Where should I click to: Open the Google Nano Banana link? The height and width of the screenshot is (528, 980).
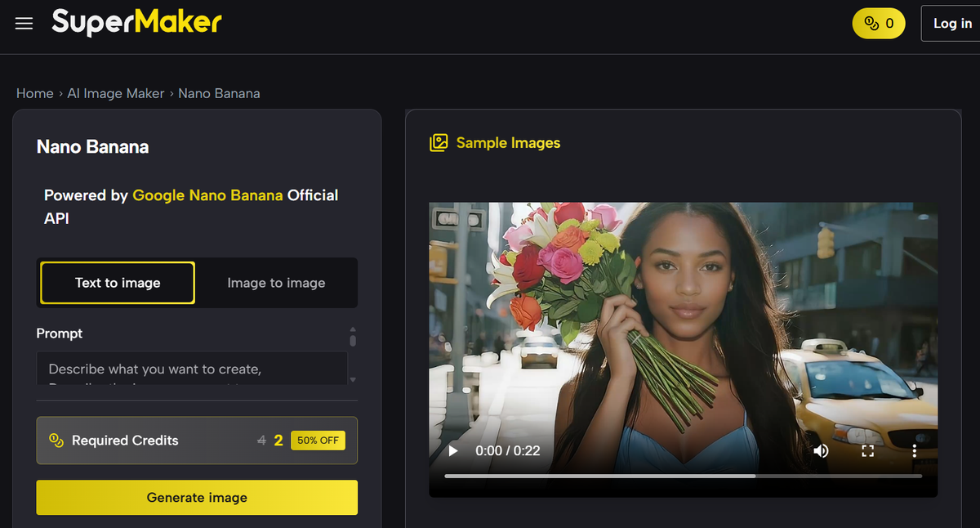[207, 195]
